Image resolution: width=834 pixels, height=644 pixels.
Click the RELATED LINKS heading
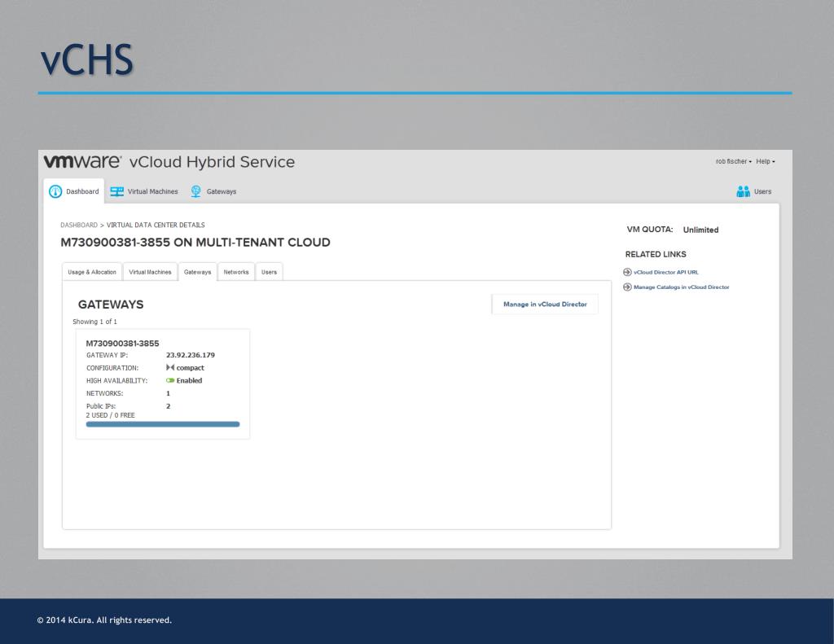pyautogui.click(x=656, y=254)
